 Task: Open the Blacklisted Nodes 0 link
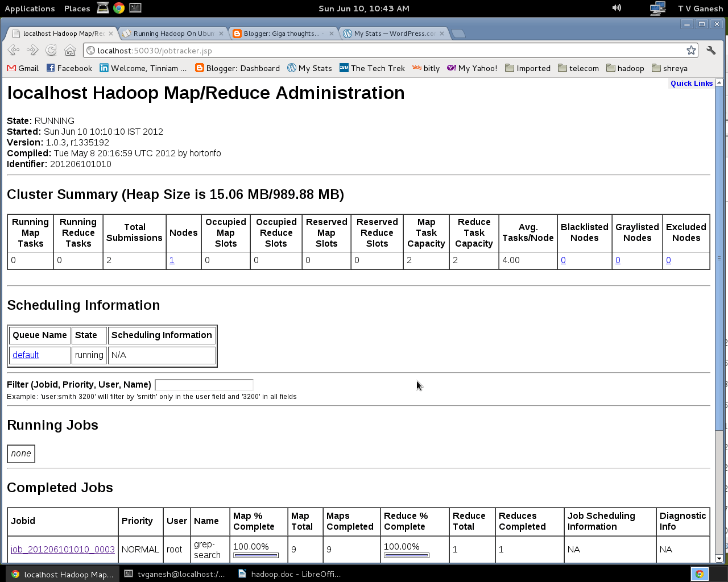(x=563, y=260)
